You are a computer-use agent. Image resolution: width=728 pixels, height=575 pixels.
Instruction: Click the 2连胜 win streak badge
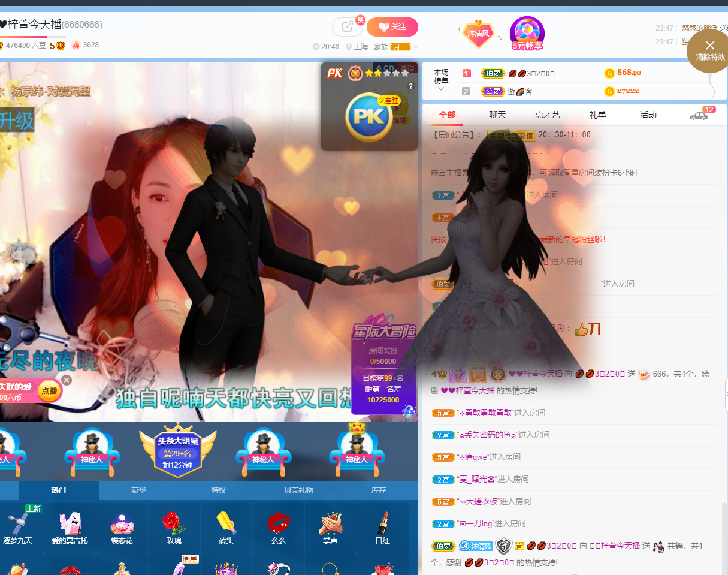click(x=389, y=101)
